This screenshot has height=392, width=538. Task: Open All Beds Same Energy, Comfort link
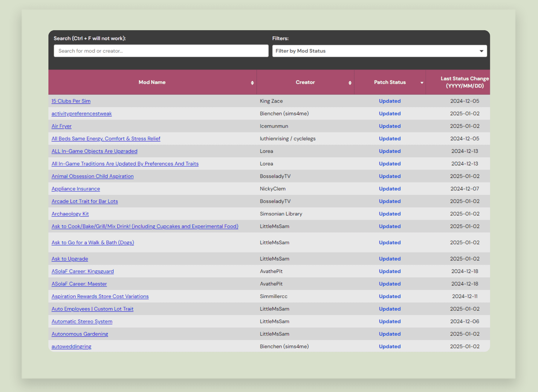106,139
